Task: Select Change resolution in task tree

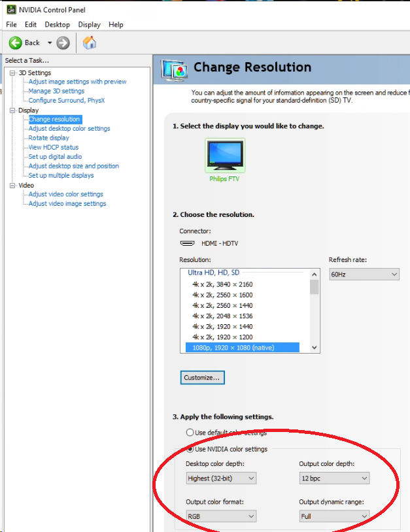Action: [x=54, y=119]
